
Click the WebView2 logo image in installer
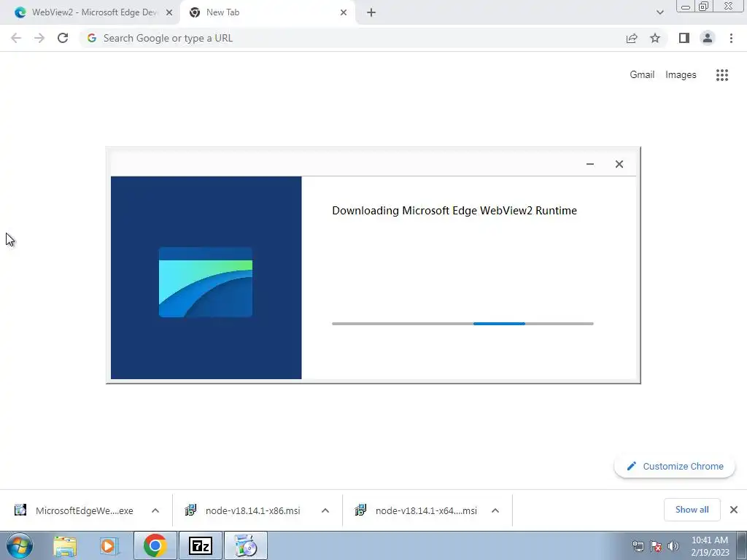205,282
